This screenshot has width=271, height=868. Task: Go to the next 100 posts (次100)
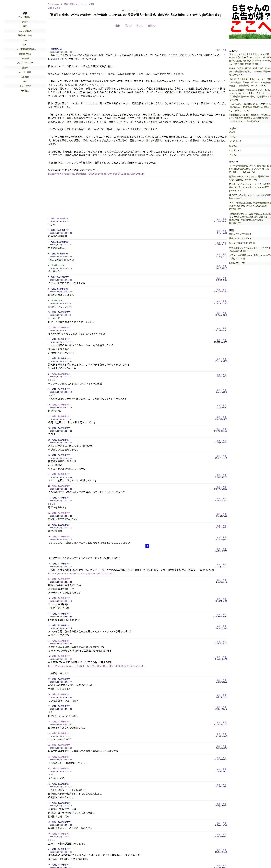point(139,26)
